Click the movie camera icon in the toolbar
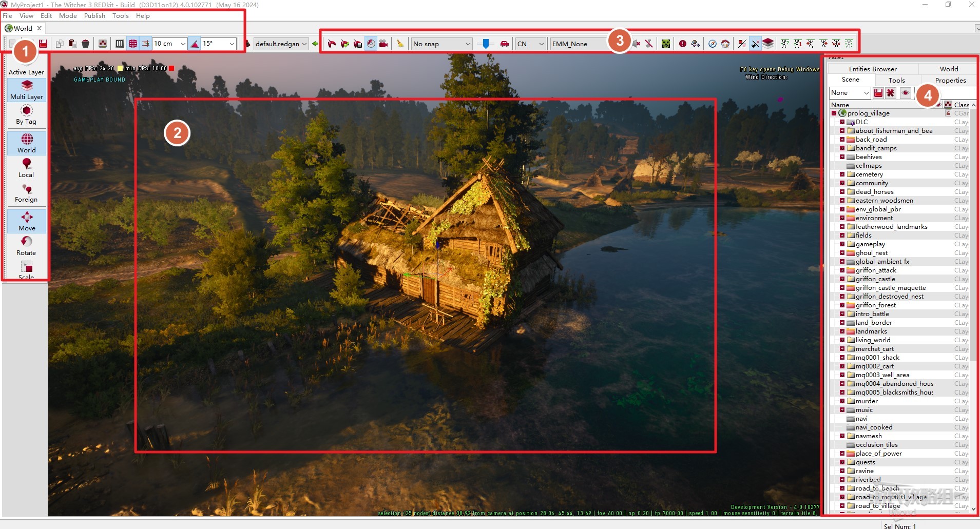The image size is (980, 529). [383, 44]
